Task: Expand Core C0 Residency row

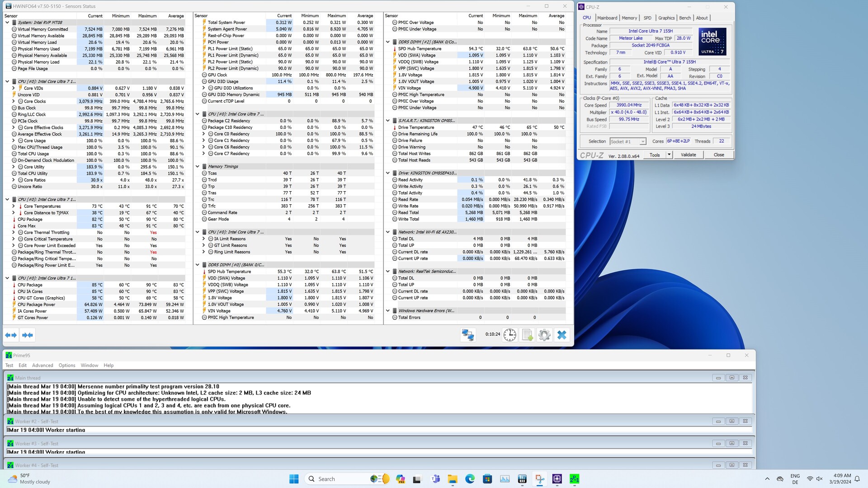Action: 204,134
